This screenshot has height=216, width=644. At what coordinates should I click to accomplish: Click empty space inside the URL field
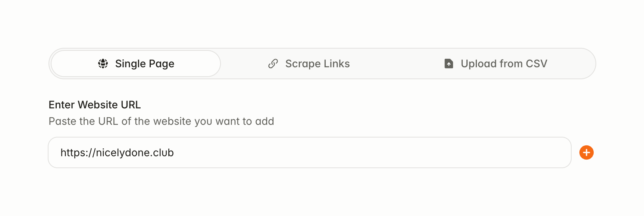[x=373, y=152]
